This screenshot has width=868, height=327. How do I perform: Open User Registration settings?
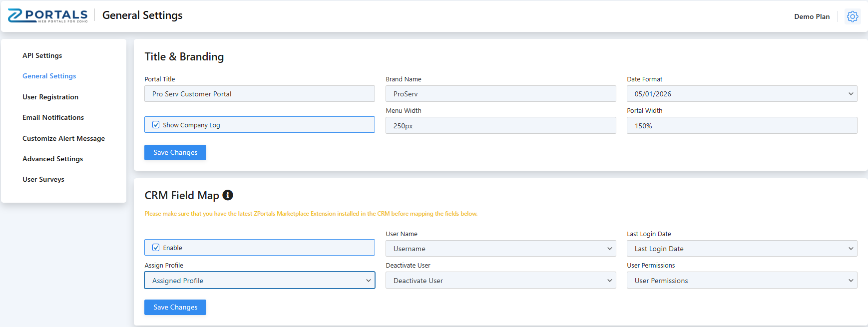(x=50, y=97)
